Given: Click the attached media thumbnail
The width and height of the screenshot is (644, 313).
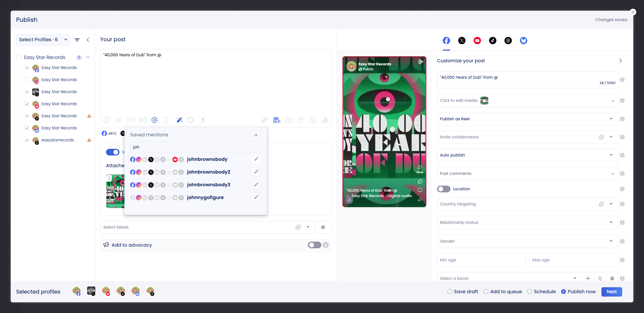Looking at the screenshot, I should click(x=115, y=191).
